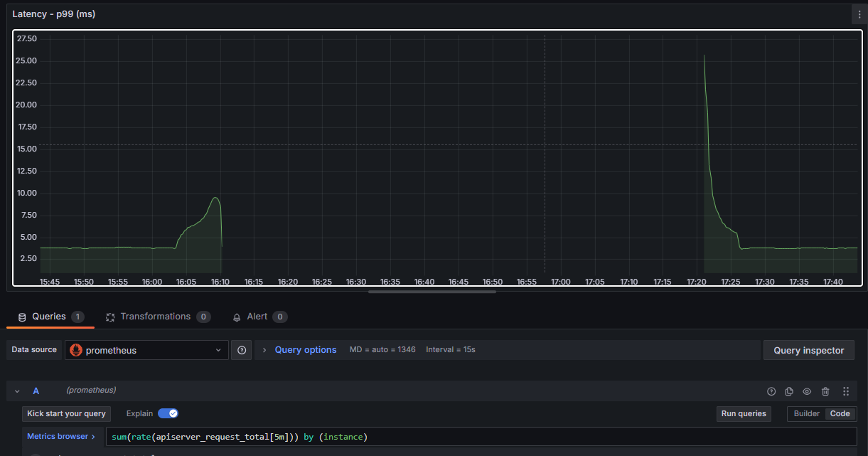868x456 pixels.
Task: Click the Query inspector button
Action: pos(809,350)
